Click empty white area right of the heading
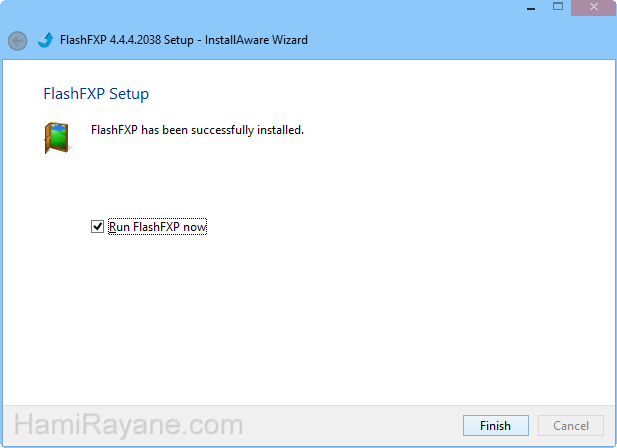This screenshot has height=448, width=617. point(400,94)
